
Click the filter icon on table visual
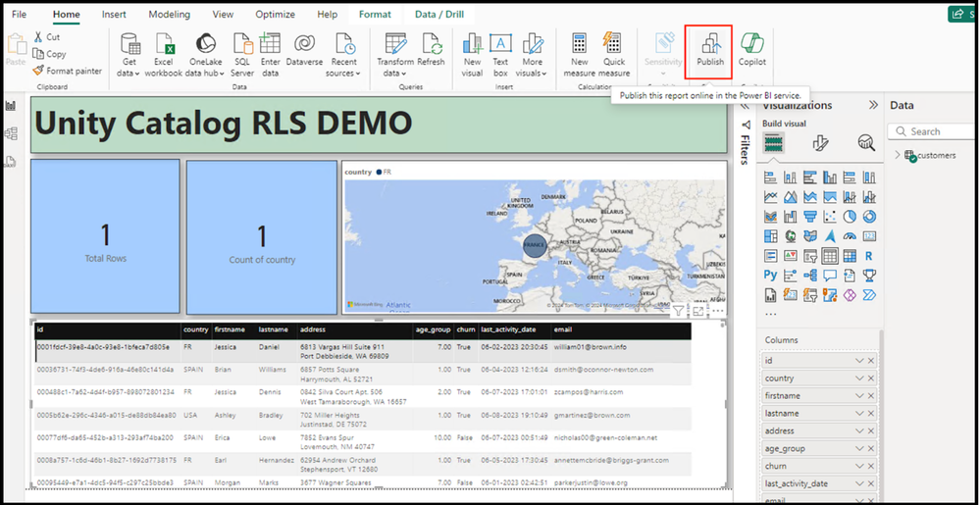(678, 311)
